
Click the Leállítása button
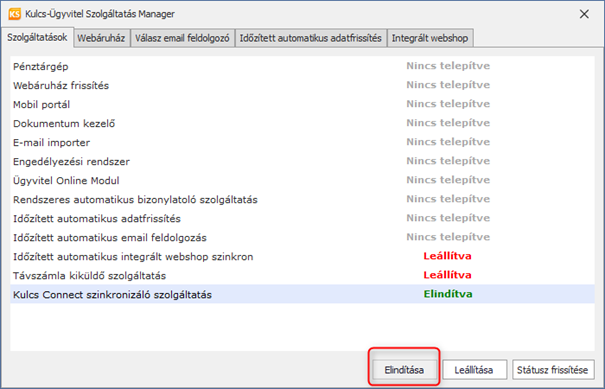point(474,370)
